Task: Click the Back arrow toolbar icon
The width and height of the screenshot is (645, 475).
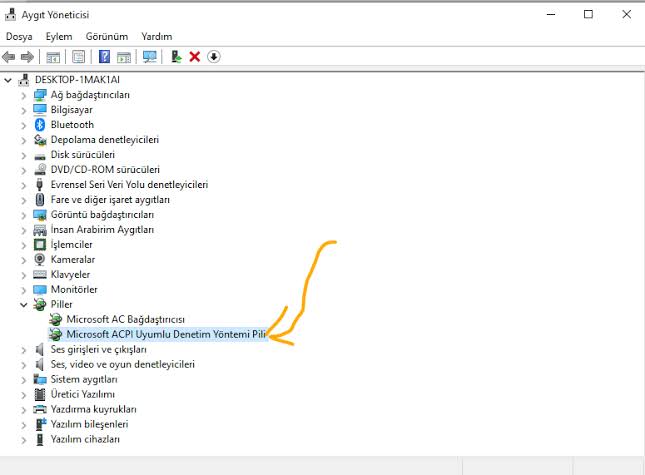Action: point(9,57)
